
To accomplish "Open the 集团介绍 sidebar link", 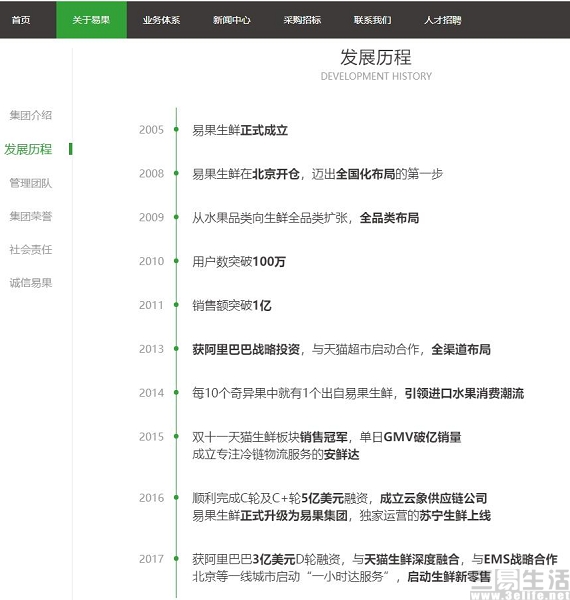I will (31, 115).
